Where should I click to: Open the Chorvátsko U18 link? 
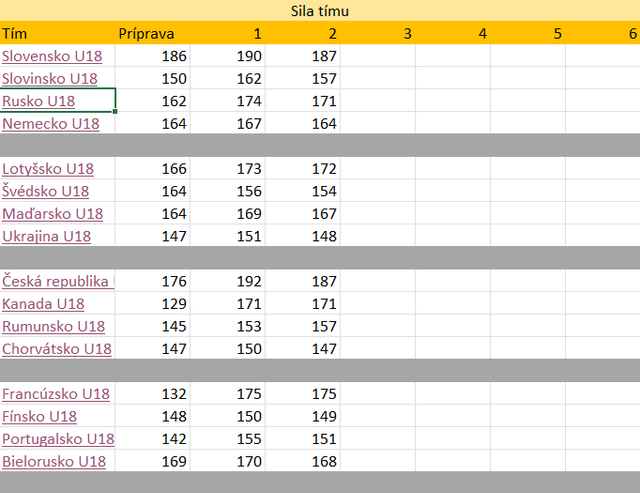tap(57, 349)
